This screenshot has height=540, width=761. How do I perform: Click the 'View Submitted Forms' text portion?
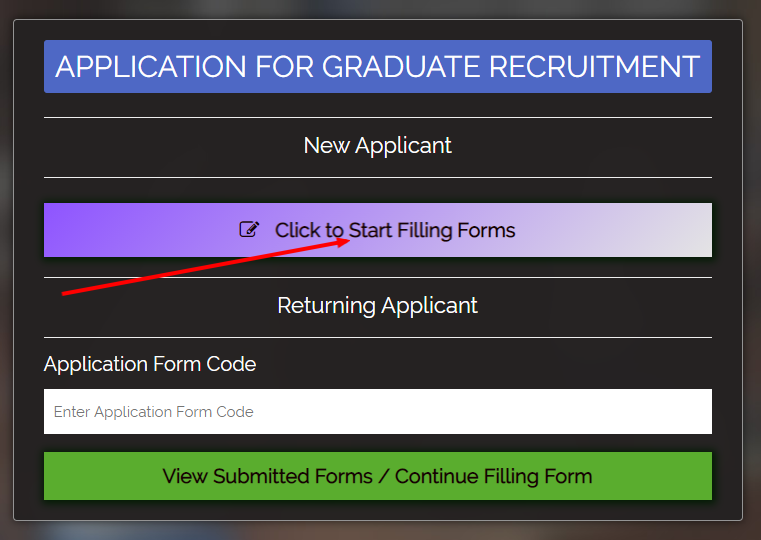(x=267, y=476)
